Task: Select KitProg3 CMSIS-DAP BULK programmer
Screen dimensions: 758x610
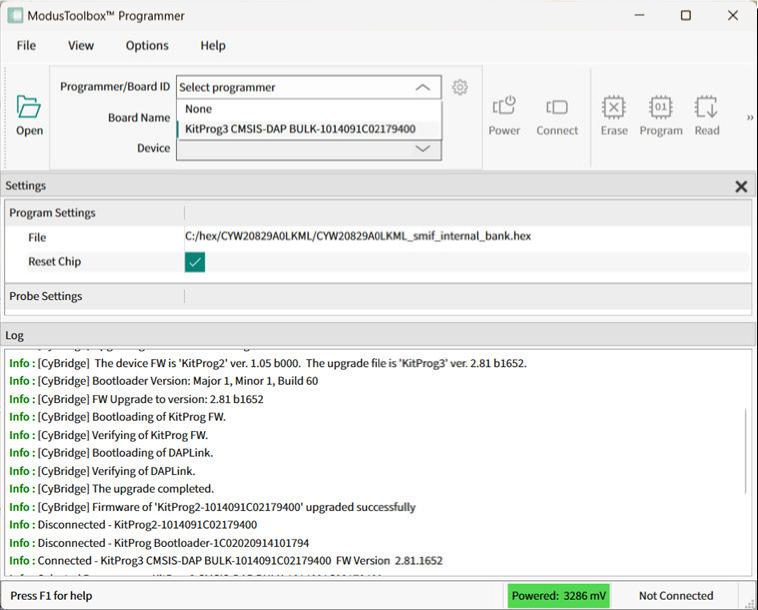Action: (308, 129)
